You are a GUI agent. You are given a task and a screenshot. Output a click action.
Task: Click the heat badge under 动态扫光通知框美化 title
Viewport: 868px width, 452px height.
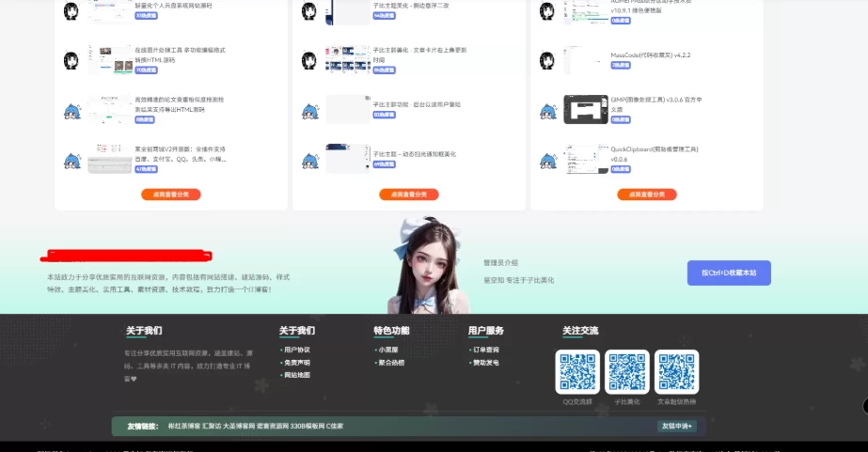(385, 164)
